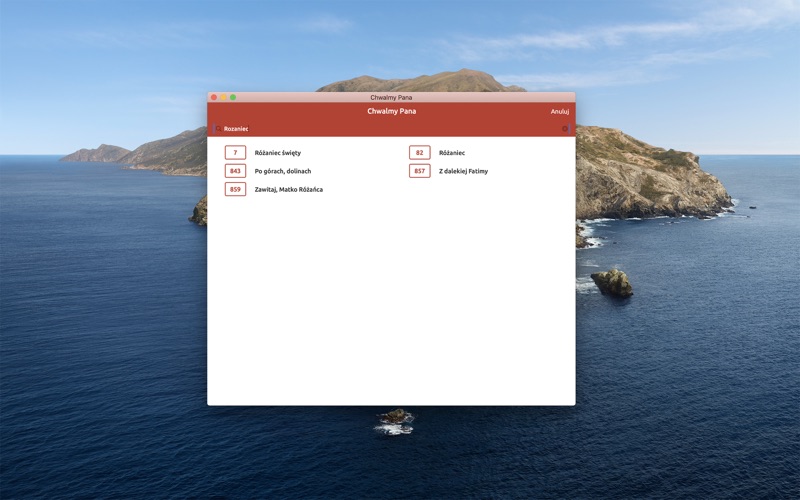Open song number 857 box

point(419,171)
